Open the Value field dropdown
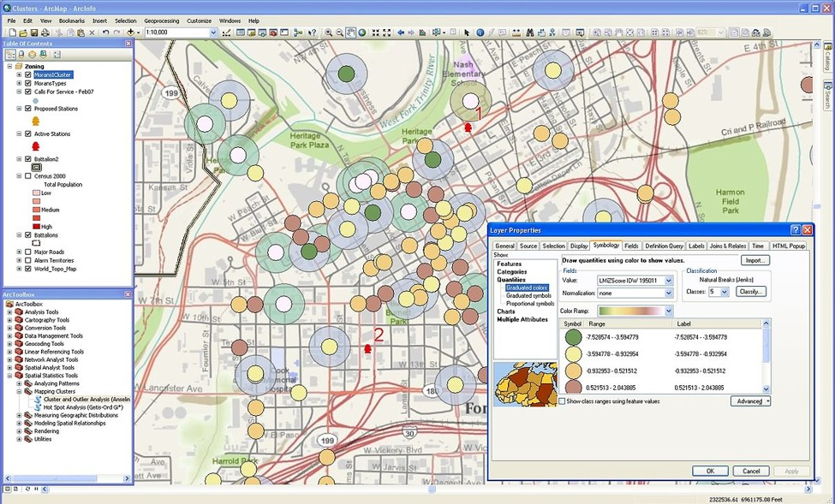The width and height of the screenshot is (835, 504). 669,281
